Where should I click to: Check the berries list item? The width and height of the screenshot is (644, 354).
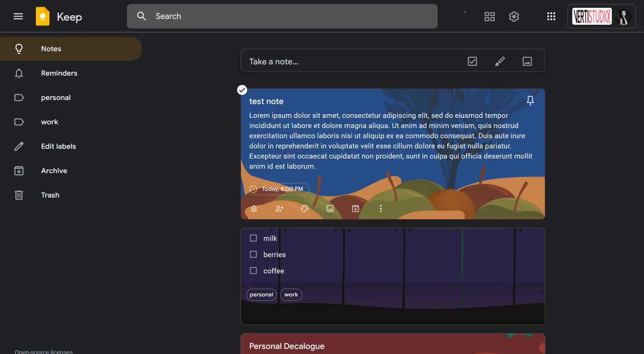click(x=253, y=254)
